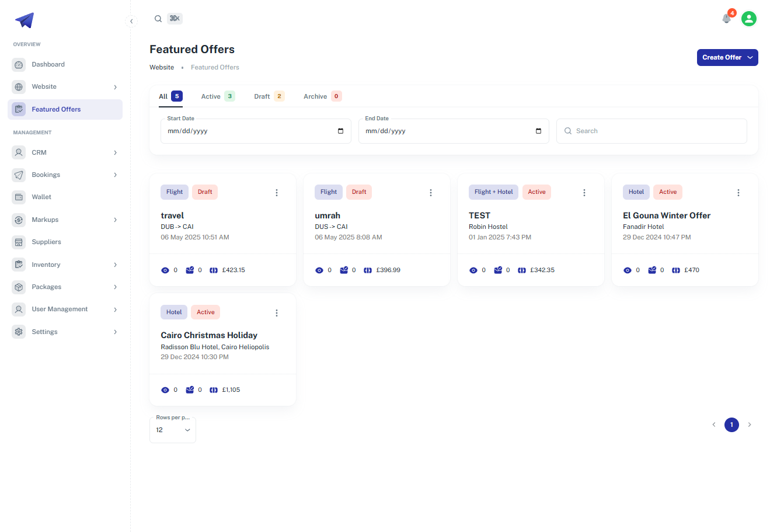This screenshot has height=532, width=777.
Task: Open the Rows per page dropdown
Action: [x=173, y=430]
